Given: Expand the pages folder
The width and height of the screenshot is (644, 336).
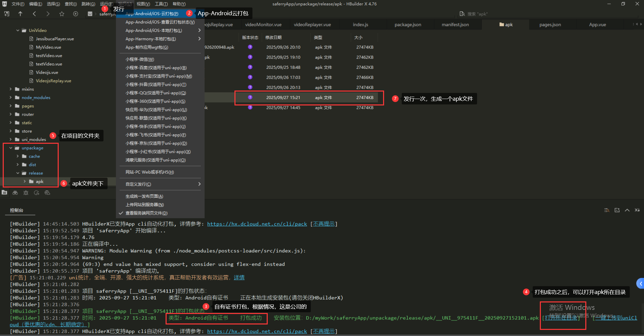Looking at the screenshot, I should click(11, 106).
